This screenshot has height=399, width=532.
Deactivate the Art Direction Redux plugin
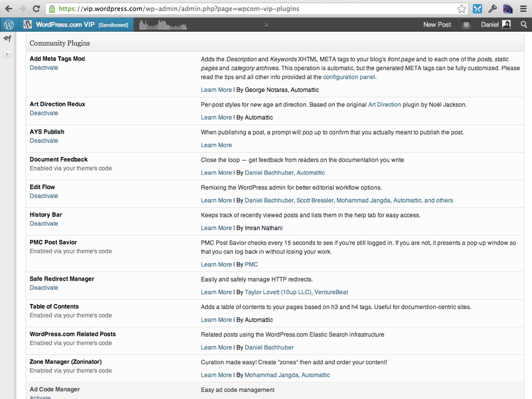44,113
